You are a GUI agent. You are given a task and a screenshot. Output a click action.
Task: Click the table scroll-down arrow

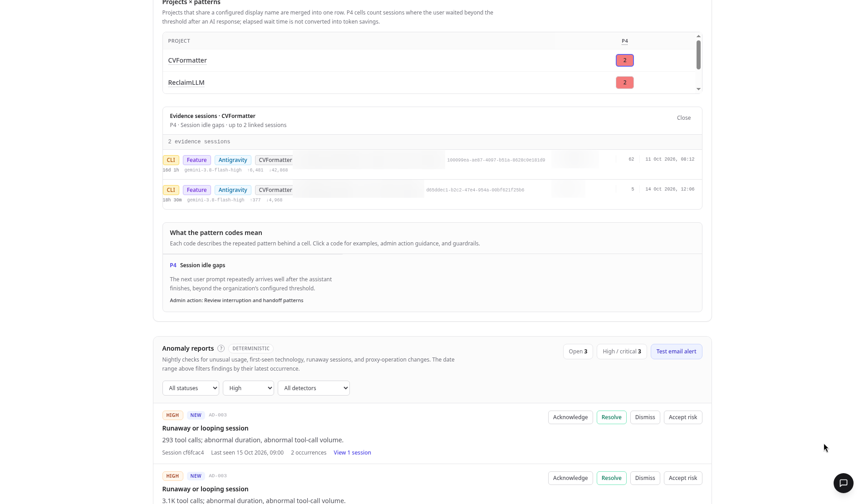click(698, 89)
